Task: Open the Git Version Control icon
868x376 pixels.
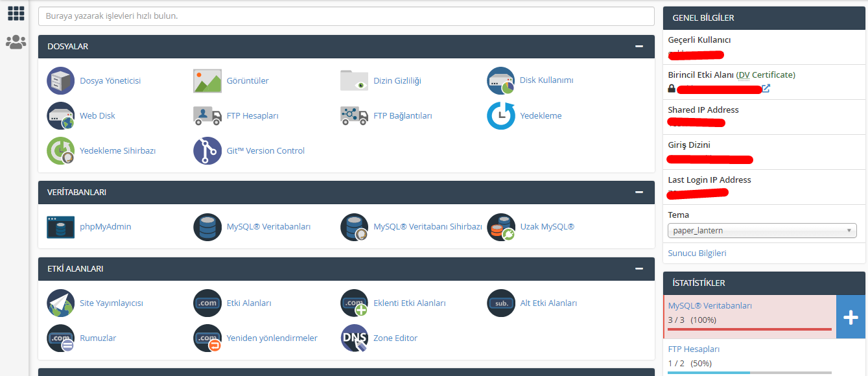Action: click(207, 151)
